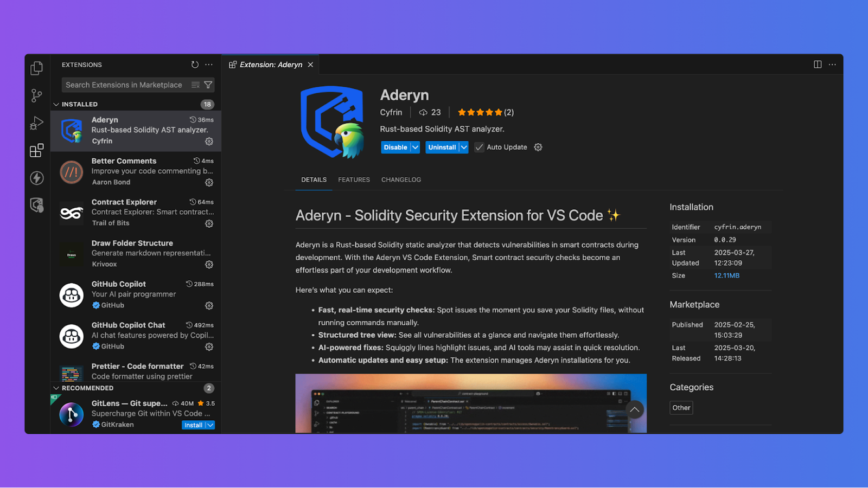
Task: Open Source Control view in activity bar
Action: click(36, 96)
